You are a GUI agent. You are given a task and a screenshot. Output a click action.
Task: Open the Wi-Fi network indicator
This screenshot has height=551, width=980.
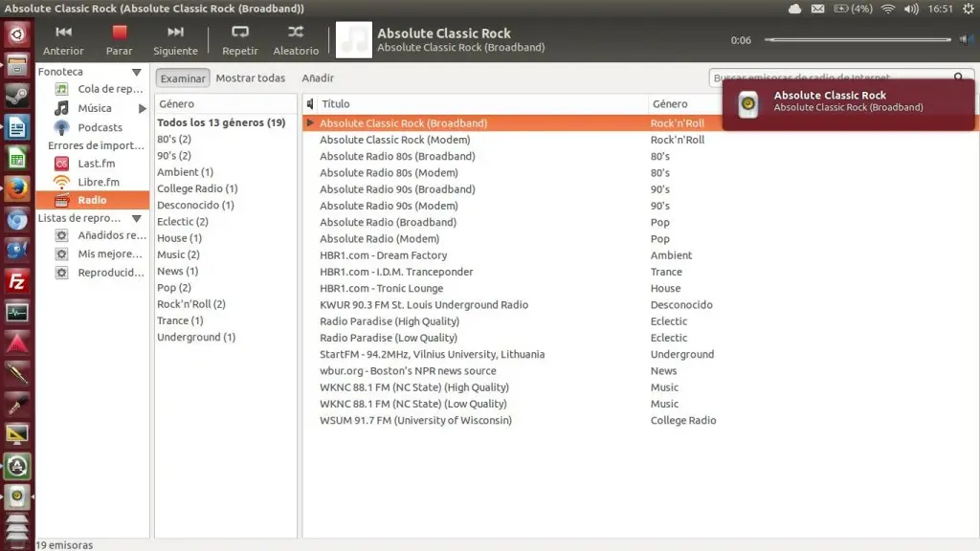[x=887, y=9]
